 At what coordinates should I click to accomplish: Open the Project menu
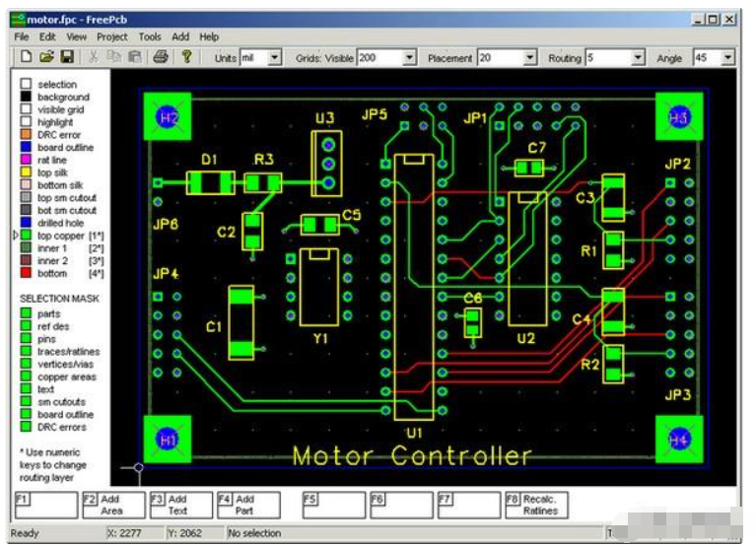point(112,36)
